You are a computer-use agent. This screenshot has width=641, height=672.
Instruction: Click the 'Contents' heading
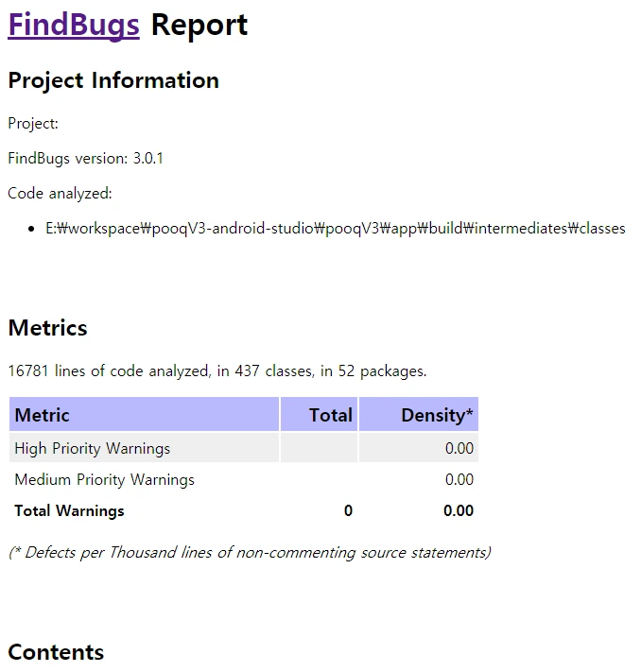(56, 652)
